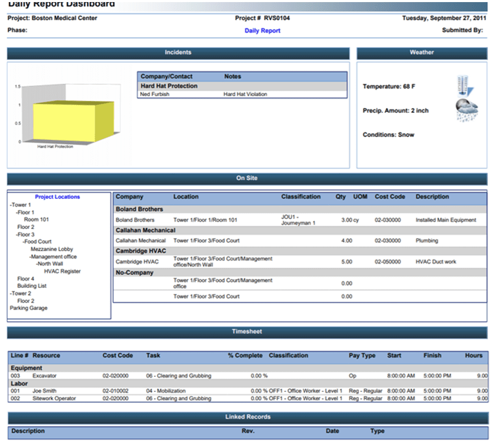This screenshot has width=504, height=448.
Task: Click the Linked Records section header
Action: coord(248,418)
